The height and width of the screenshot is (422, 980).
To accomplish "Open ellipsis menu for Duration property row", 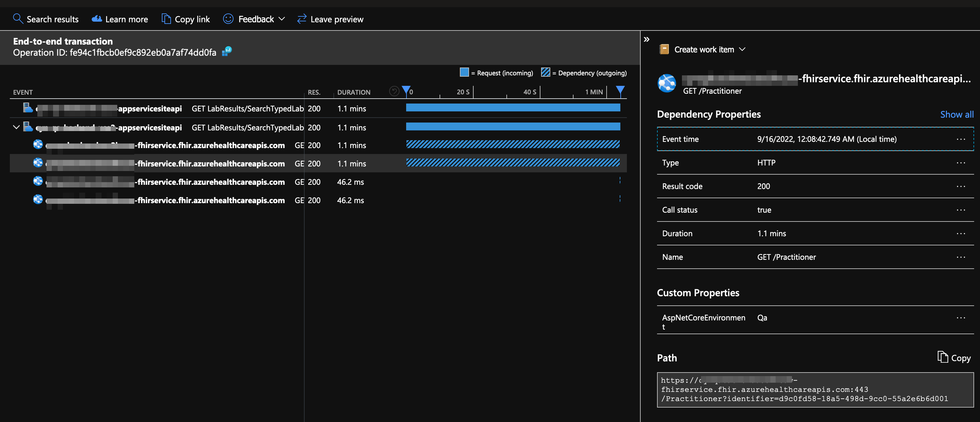I will 961,234.
